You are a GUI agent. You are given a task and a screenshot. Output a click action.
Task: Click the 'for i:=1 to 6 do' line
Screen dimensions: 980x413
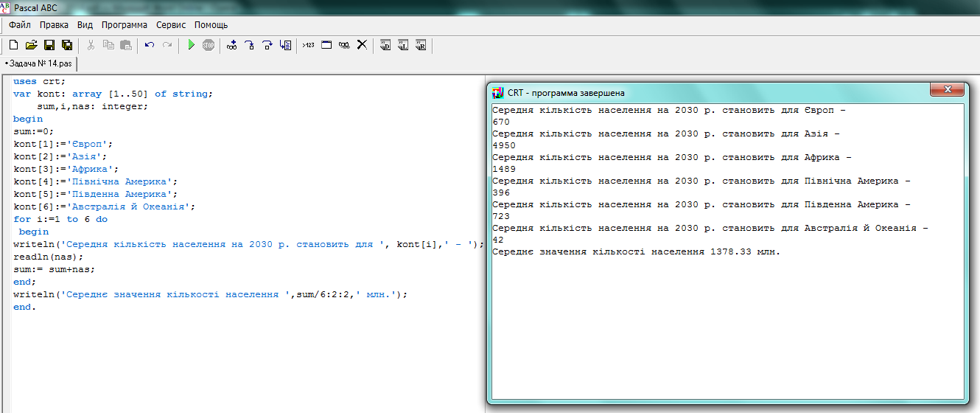[x=60, y=219]
